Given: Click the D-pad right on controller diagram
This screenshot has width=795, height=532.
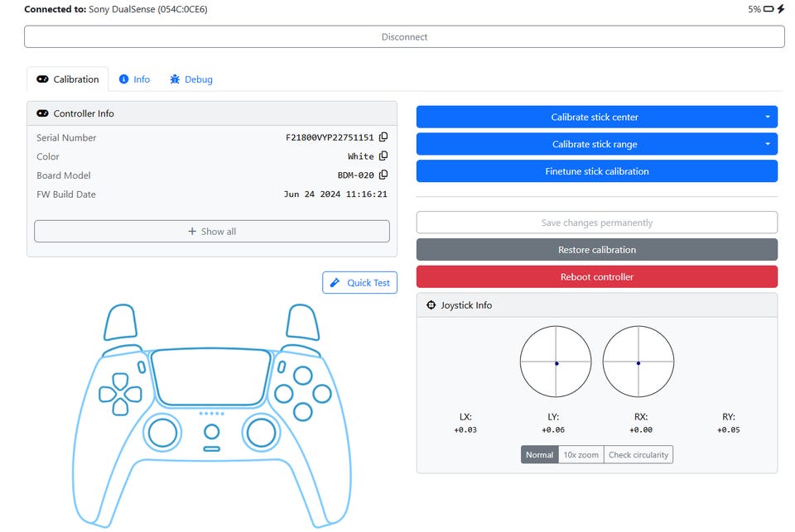Looking at the screenshot, I should tap(133, 394).
